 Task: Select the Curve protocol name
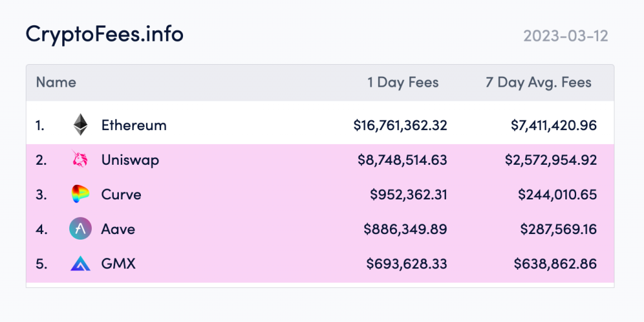[121, 194]
